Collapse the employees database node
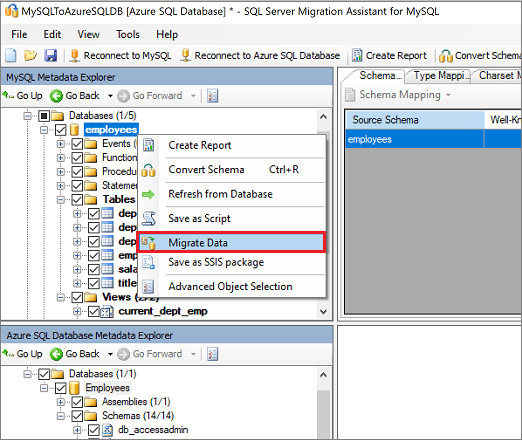Screen dimensions: 522x440 click(44, 130)
